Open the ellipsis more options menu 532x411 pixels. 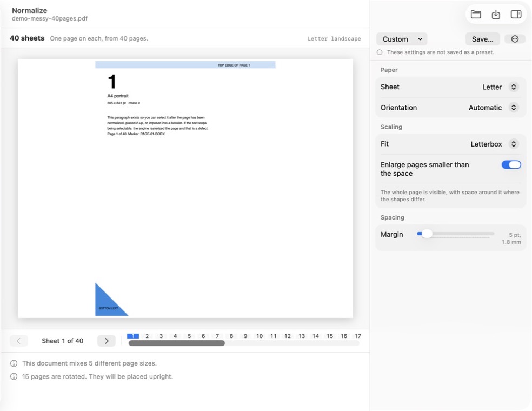pyautogui.click(x=515, y=39)
